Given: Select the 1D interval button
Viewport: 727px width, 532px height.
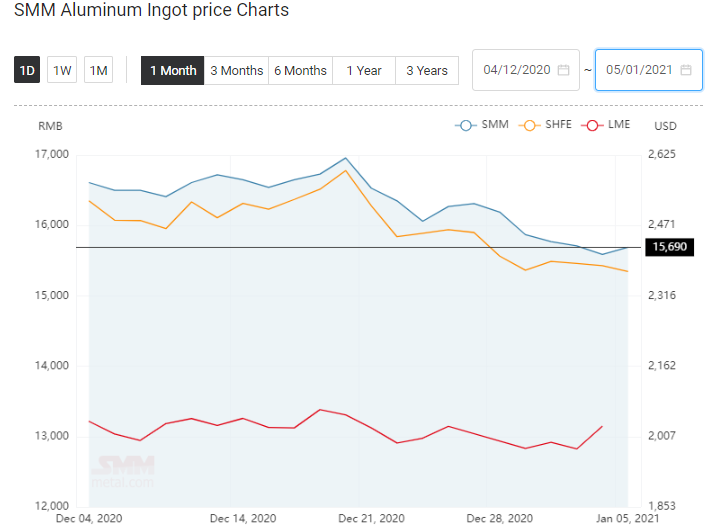Looking at the screenshot, I should coord(27,70).
